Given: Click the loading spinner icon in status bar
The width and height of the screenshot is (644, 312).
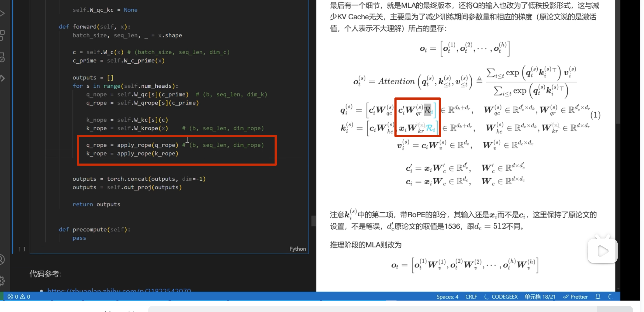Looking at the screenshot, I should tap(610, 297).
